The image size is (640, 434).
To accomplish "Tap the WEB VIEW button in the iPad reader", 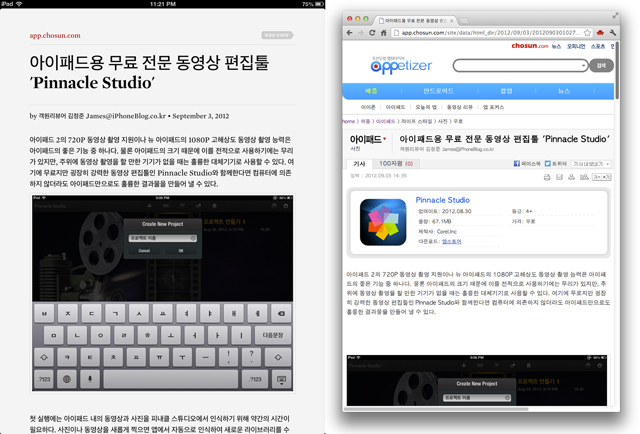I will (277, 36).
